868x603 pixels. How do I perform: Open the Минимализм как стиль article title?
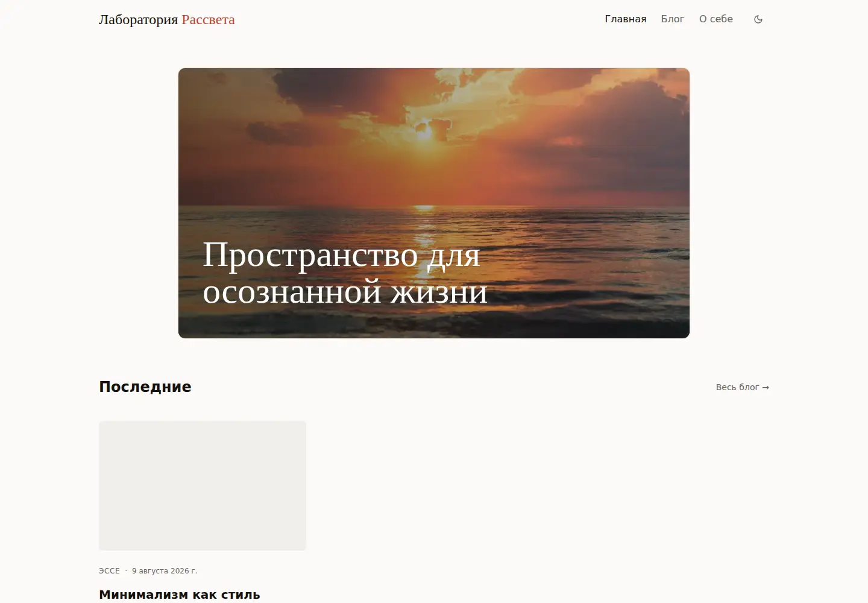(180, 595)
